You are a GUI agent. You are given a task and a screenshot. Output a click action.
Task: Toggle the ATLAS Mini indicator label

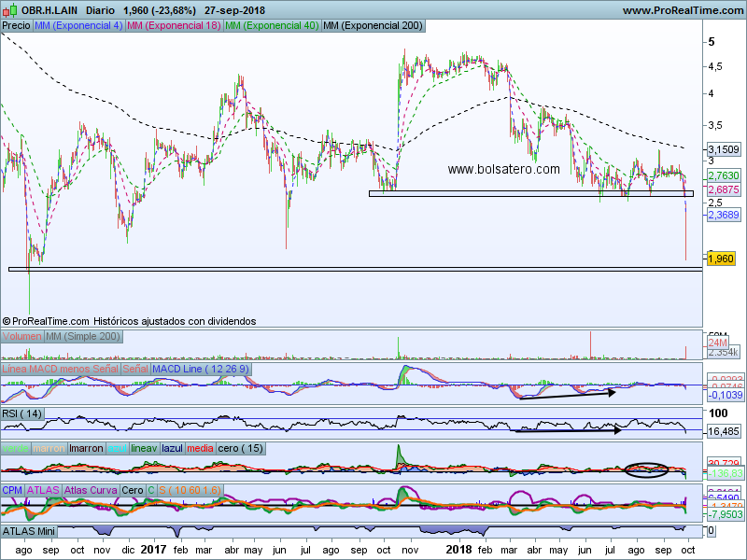click(31, 530)
